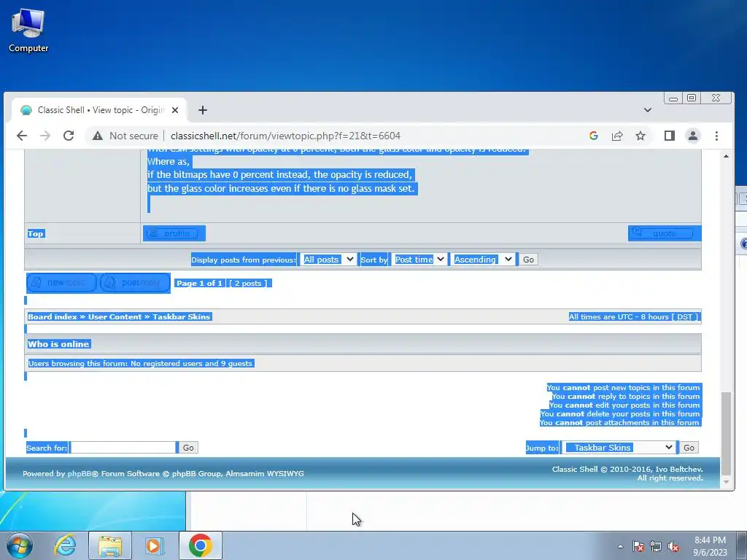Open the Post time sort dropdown
Screen dimensions: 747x560
pos(419,260)
